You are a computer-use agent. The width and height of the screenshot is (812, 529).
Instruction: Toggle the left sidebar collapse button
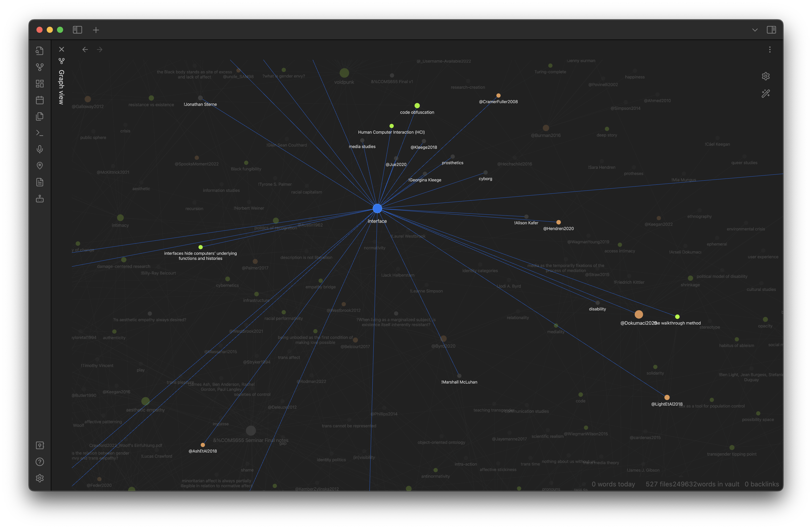tap(78, 30)
